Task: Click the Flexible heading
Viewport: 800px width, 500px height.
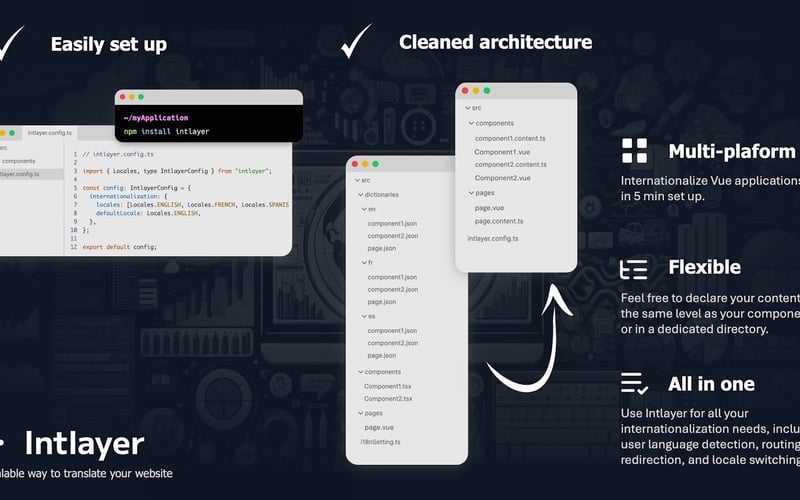Action: 705,267
